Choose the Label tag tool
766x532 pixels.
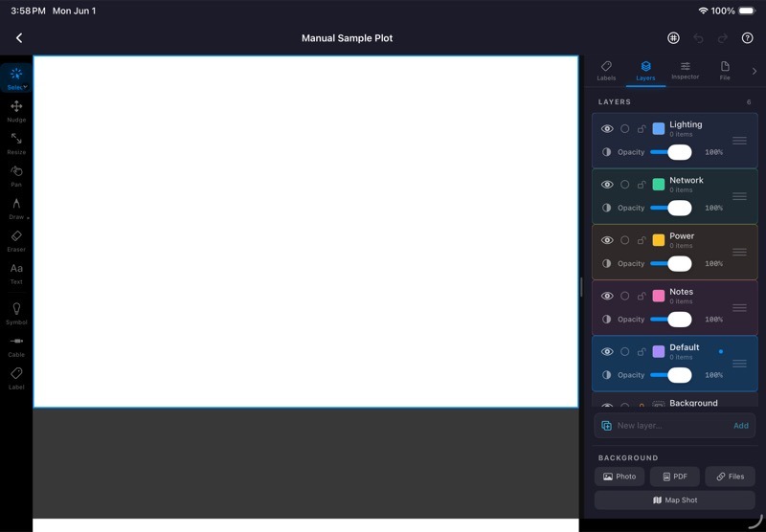[x=16, y=379]
